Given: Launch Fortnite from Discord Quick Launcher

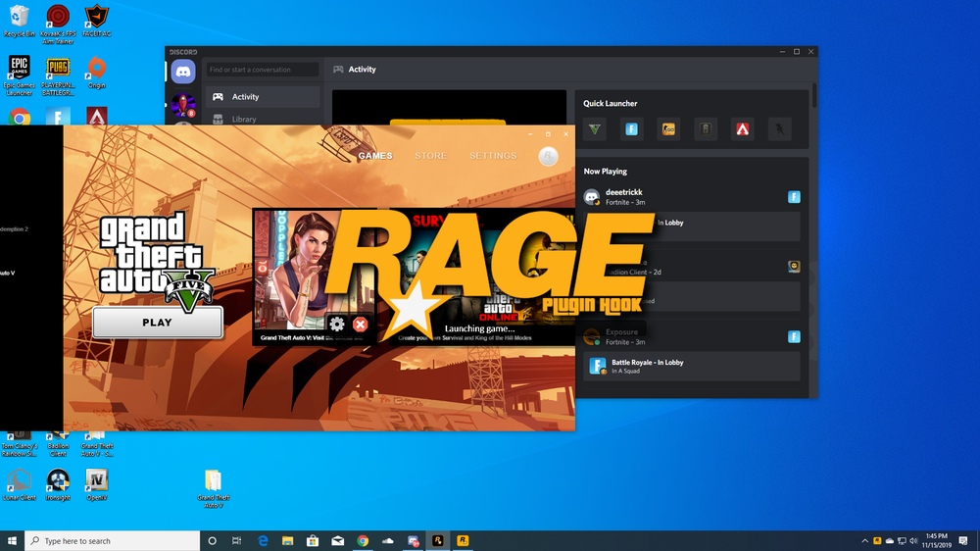Looking at the screenshot, I should tap(632, 129).
